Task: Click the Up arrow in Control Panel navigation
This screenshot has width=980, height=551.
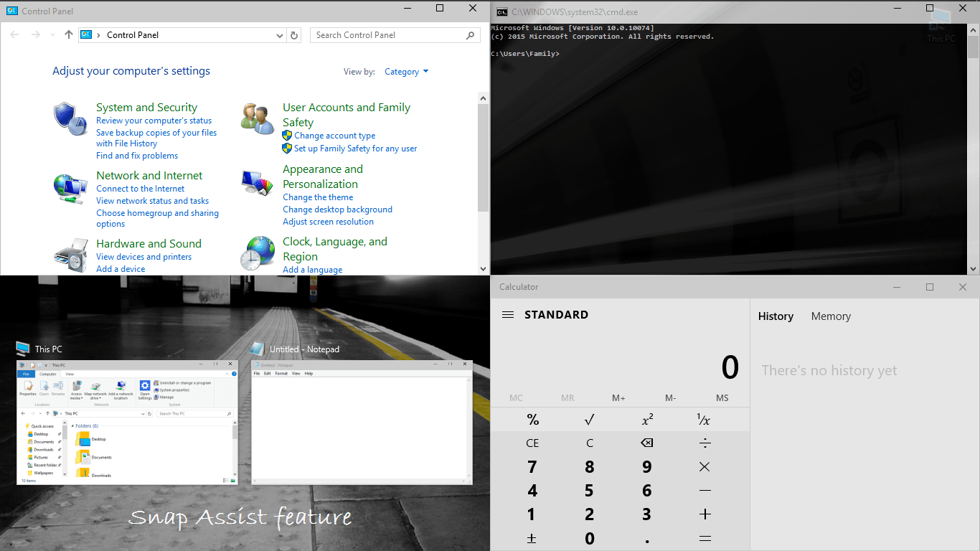Action: point(69,34)
